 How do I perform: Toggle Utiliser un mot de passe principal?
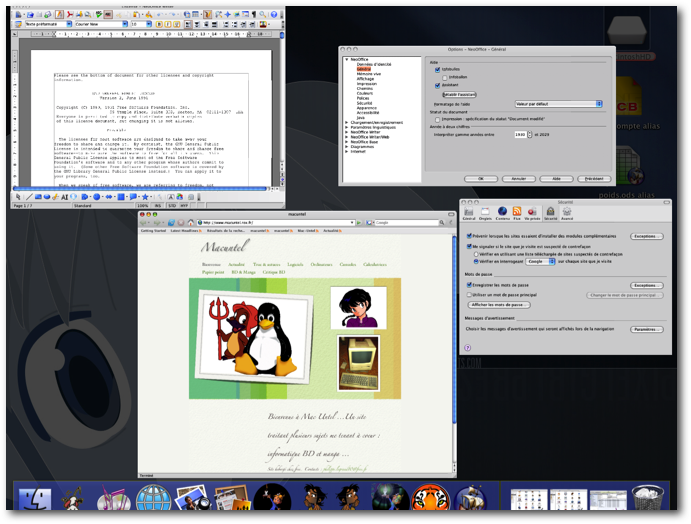469,295
